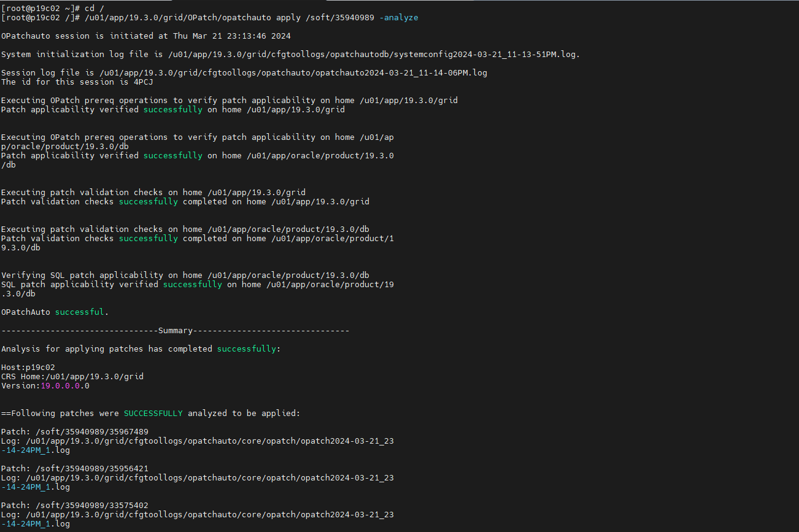Click the 'Host:p19c02' line
799x532 pixels.
tap(28, 368)
